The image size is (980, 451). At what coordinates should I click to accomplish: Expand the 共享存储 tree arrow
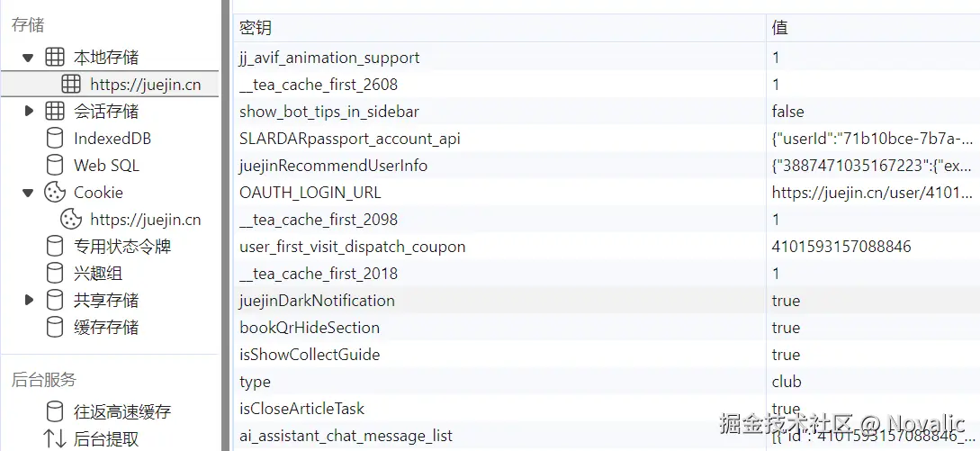point(28,301)
